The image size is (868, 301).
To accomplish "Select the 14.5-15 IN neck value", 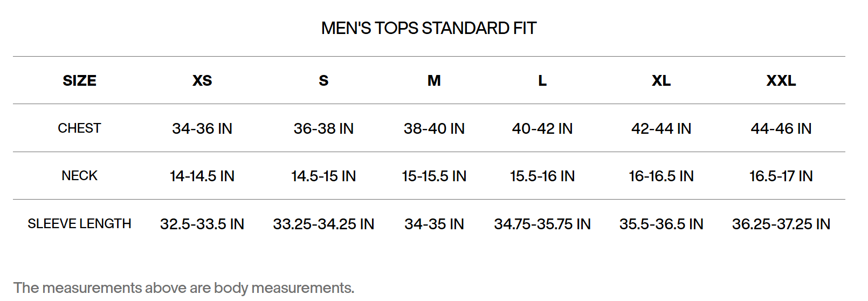I will 323,176.
